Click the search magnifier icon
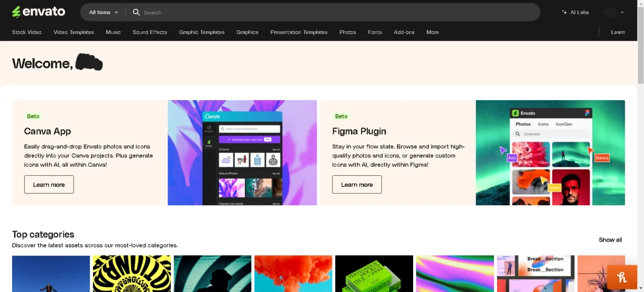Viewport: 644px width, 292px height. pos(136,12)
